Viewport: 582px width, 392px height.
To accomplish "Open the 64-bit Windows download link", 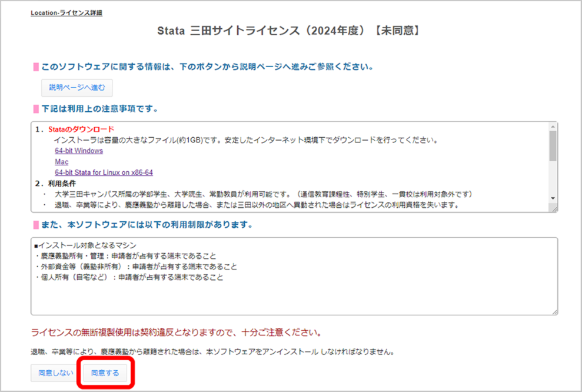I will [79, 151].
